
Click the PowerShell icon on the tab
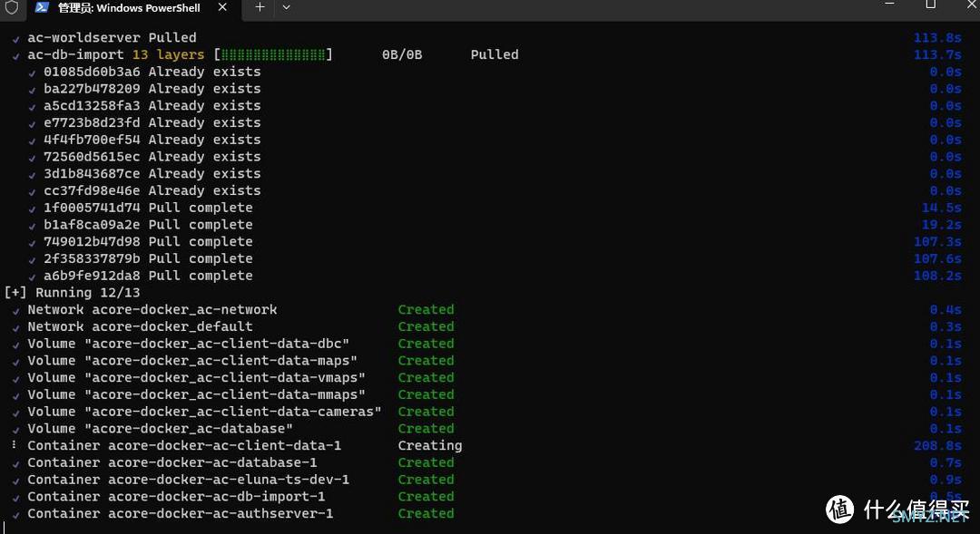[42, 7]
